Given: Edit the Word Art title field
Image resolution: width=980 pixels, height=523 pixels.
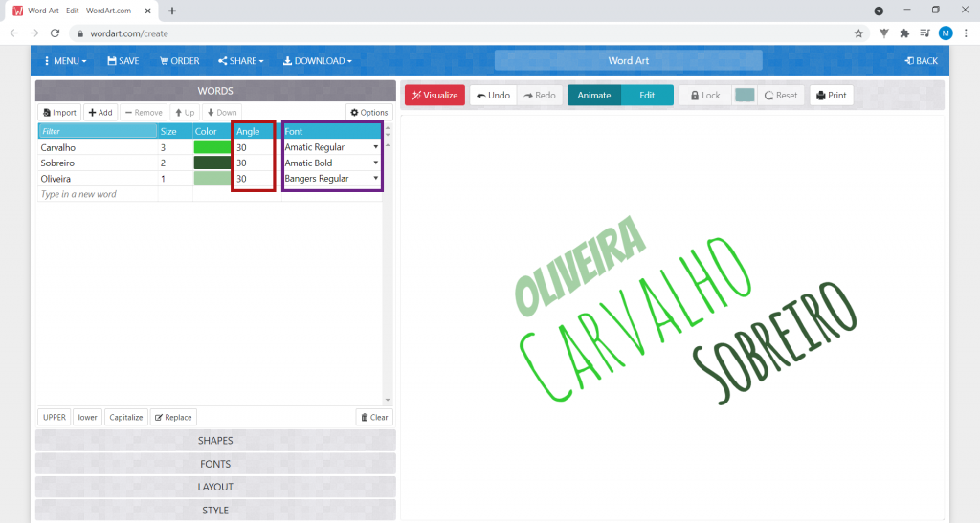Looking at the screenshot, I should (x=628, y=60).
